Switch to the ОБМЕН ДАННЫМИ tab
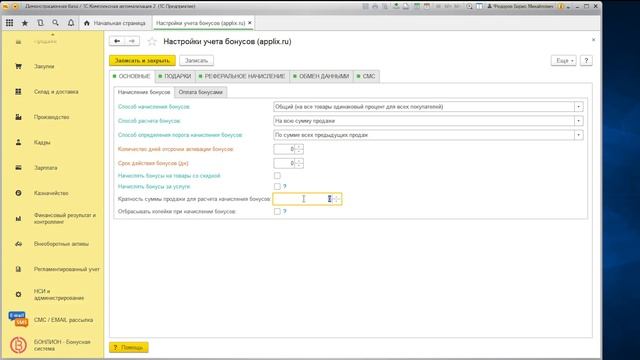This screenshot has width=640, height=360. pos(321,76)
